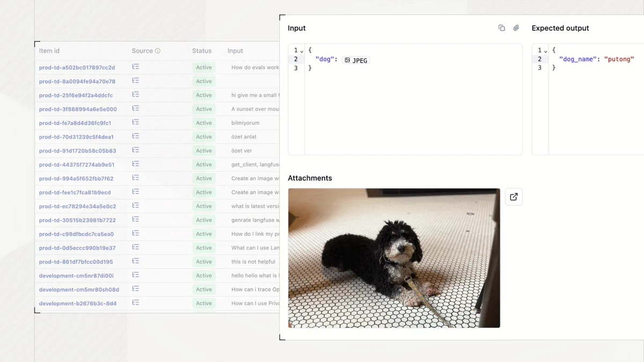This screenshot has width=644, height=362.
Task: Click the paperclip attachment icon beside Input
Action: click(x=516, y=28)
